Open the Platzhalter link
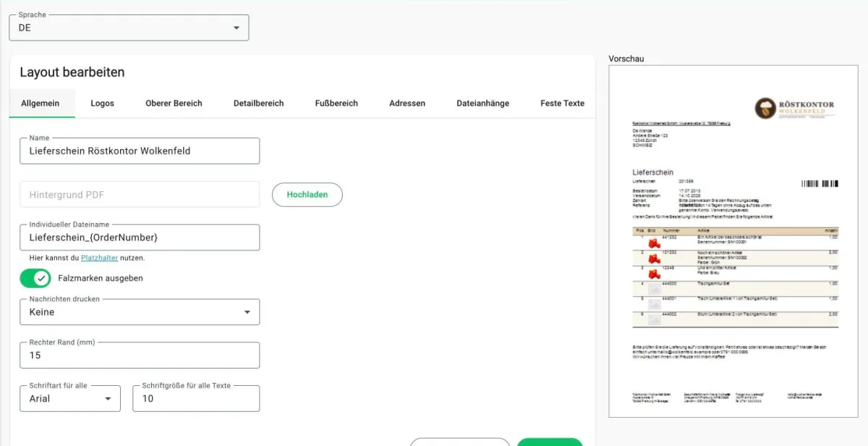868x446 pixels. point(100,258)
